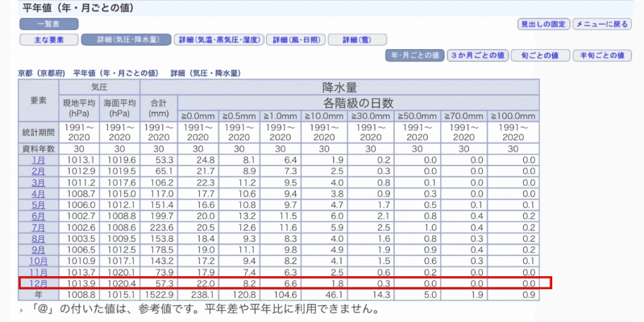Click the ≥1.0mm column header

click(281, 116)
